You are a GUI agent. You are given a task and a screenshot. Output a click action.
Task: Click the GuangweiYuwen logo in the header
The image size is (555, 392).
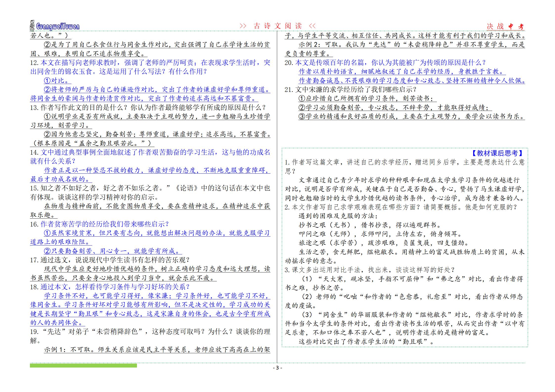[x=55, y=26]
